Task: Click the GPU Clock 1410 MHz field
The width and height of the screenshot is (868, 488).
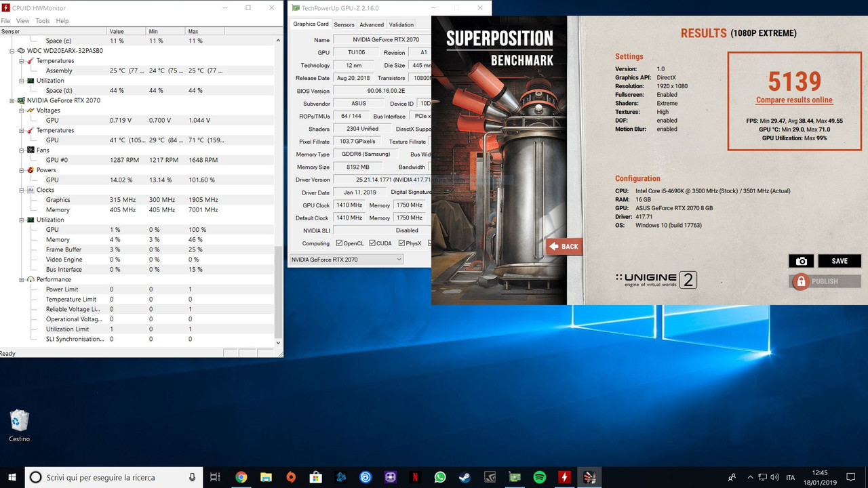Action: (349, 205)
